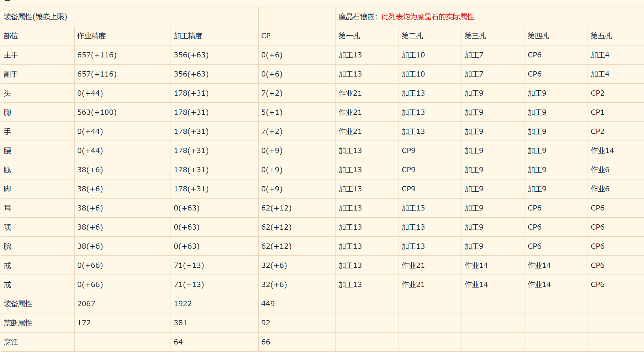Select the 头 row label
644x352 pixels.
coord(8,93)
